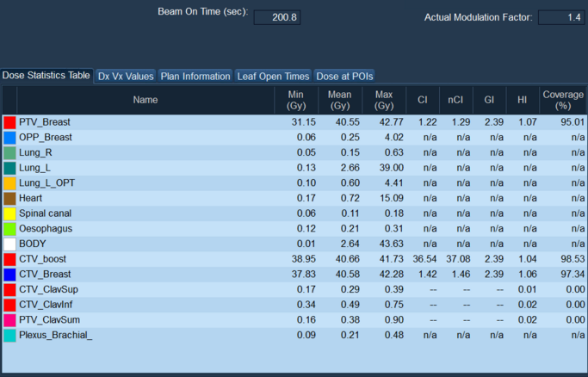Sort by the Mean (Gy) column header

coord(340,100)
